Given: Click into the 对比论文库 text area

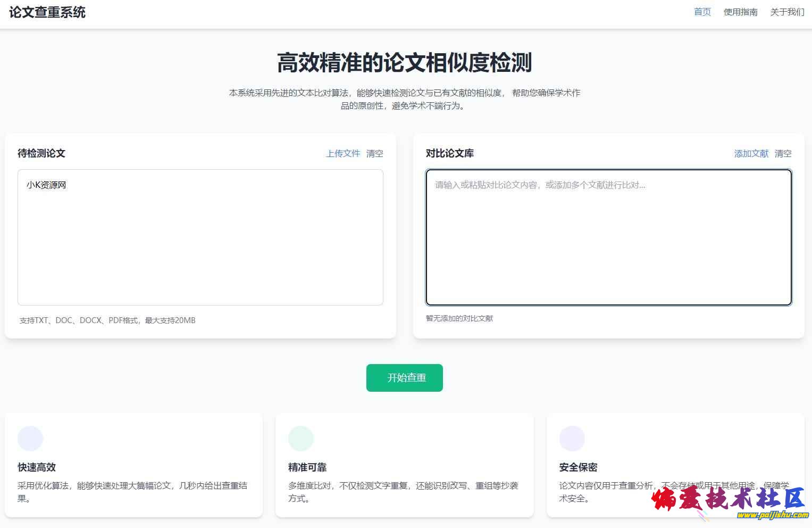Looking at the screenshot, I should [x=608, y=245].
